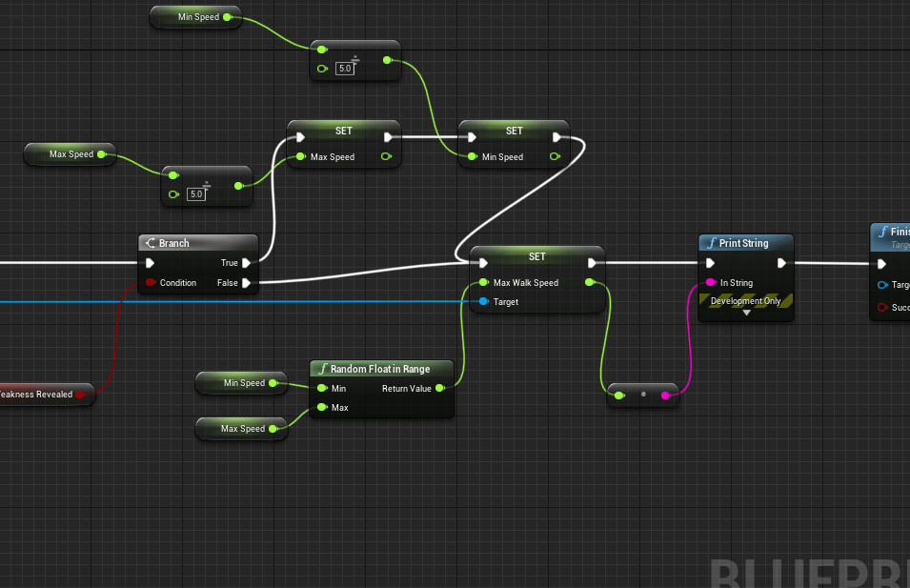Select the SET Min Speed node header
The width and height of the screenshot is (910, 588).
(x=514, y=132)
